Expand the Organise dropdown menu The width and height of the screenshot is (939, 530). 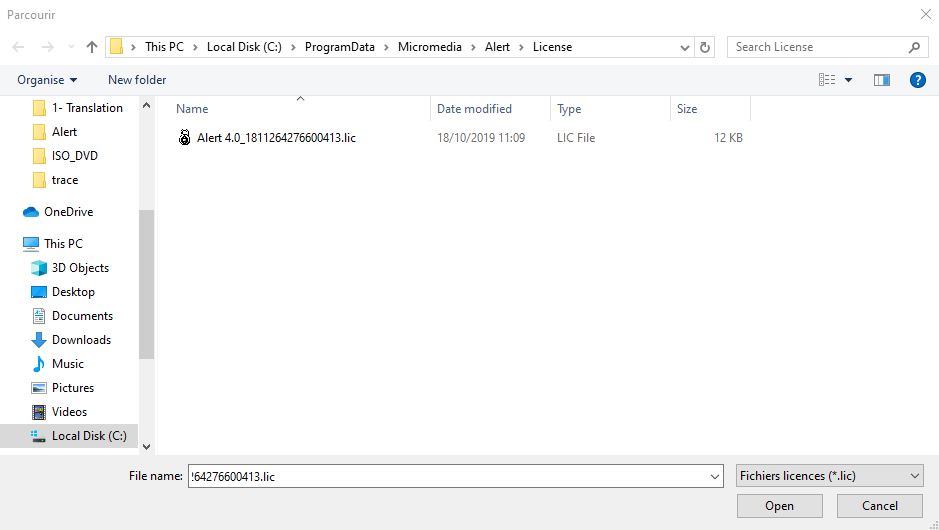click(x=47, y=80)
